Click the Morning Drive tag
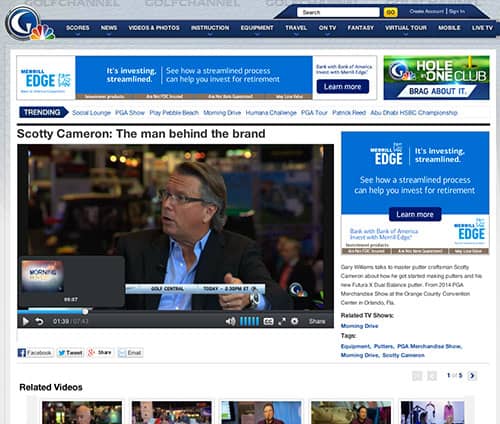This screenshot has height=424, width=500. (359, 355)
